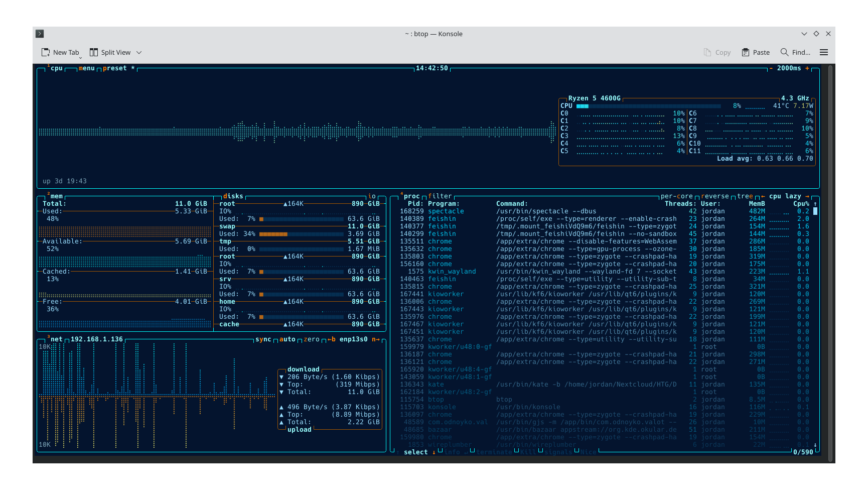Image resolution: width=868 pixels, height=502 pixels.
Task: Toggle reverse sorting of the process list
Action: click(714, 196)
